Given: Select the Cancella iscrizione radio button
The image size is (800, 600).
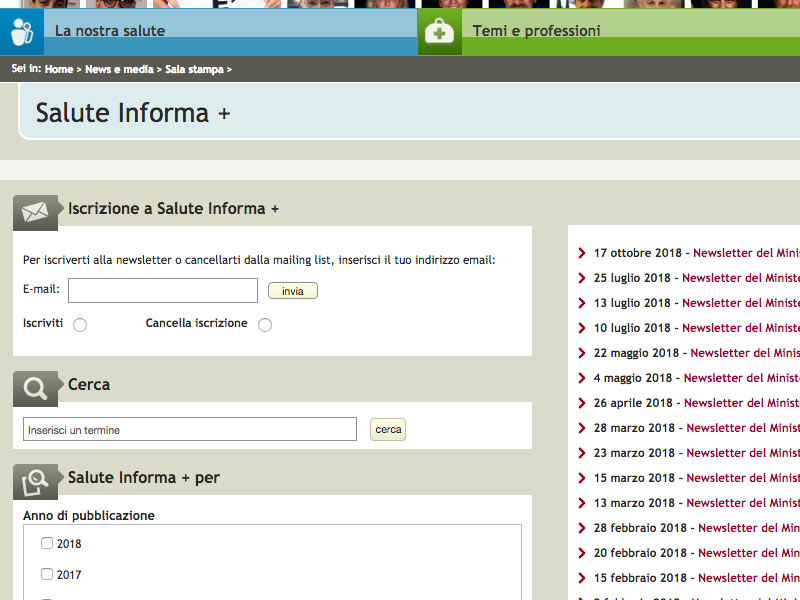Looking at the screenshot, I should click(265, 325).
